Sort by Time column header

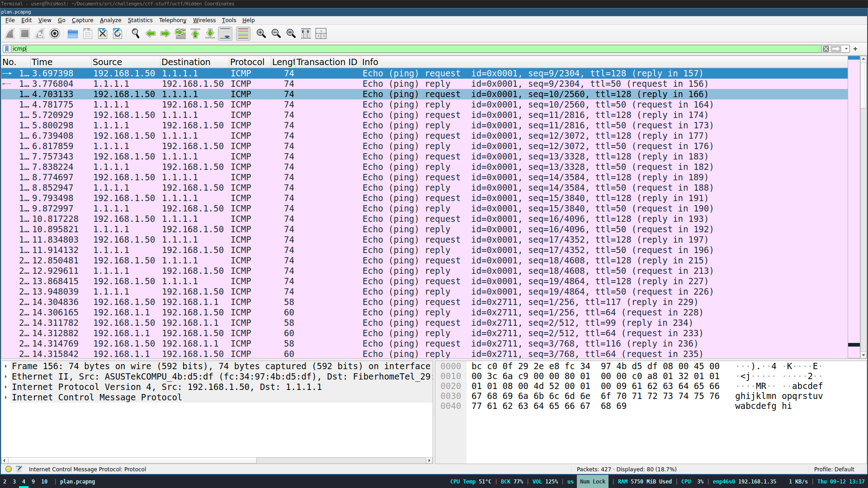click(x=61, y=62)
